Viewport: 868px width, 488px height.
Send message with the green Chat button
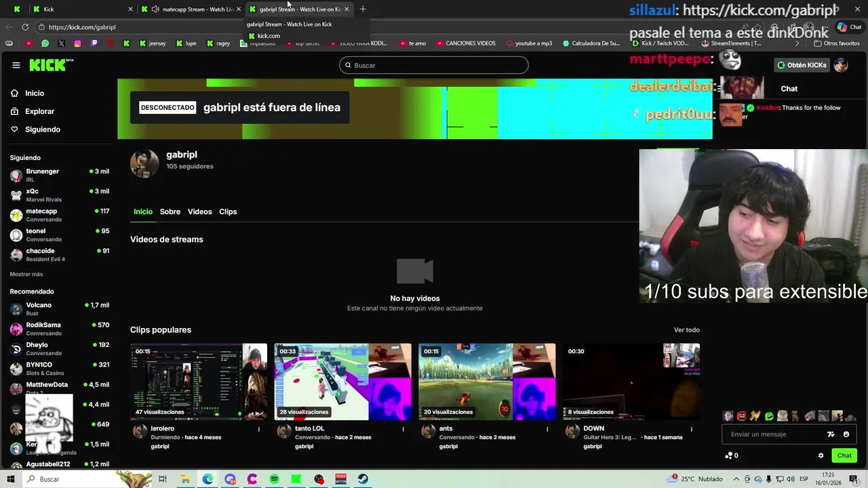(844, 455)
